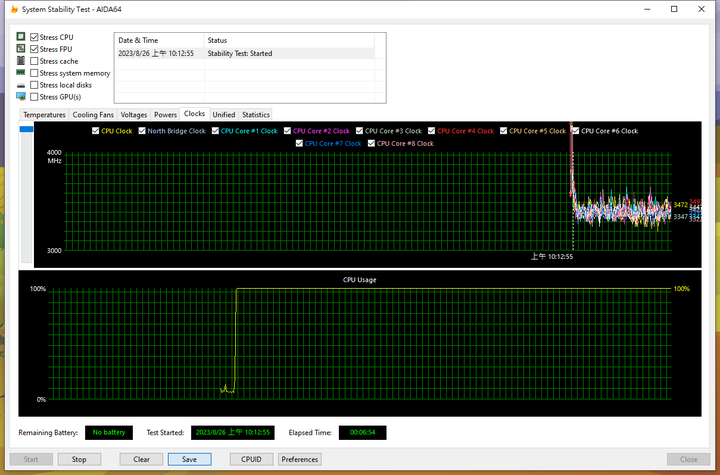
Task: Enable Stress GPU(s) checkbox
Action: coord(34,97)
